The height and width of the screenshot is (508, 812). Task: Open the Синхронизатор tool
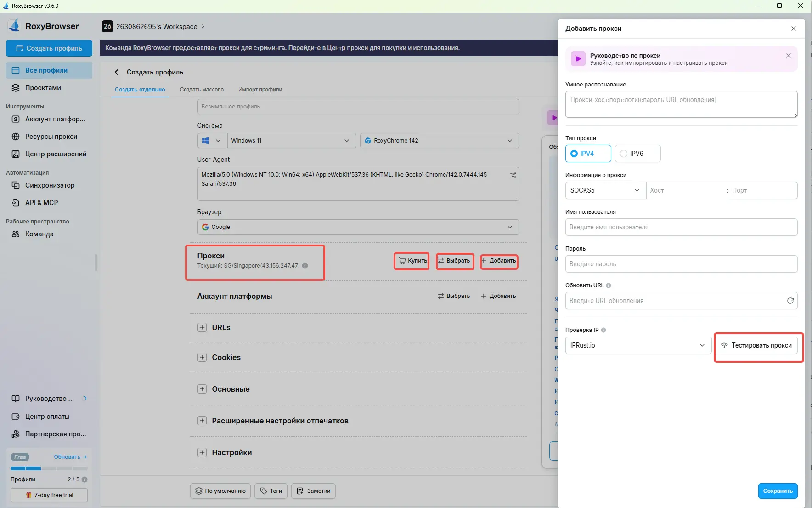tap(50, 185)
